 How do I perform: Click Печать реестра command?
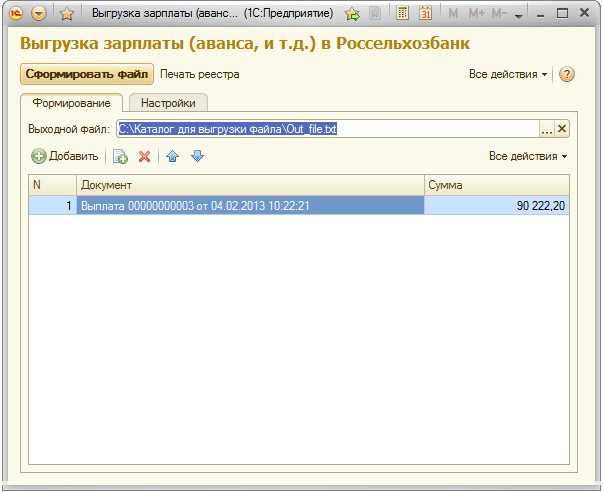pyautogui.click(x=200, y=74)
